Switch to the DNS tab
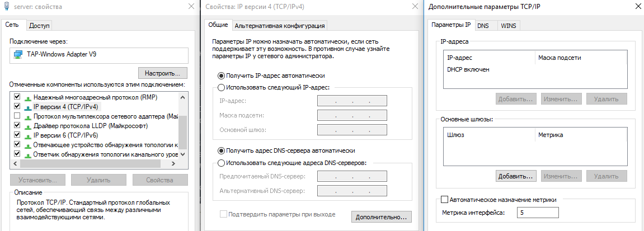 (483, 25)
